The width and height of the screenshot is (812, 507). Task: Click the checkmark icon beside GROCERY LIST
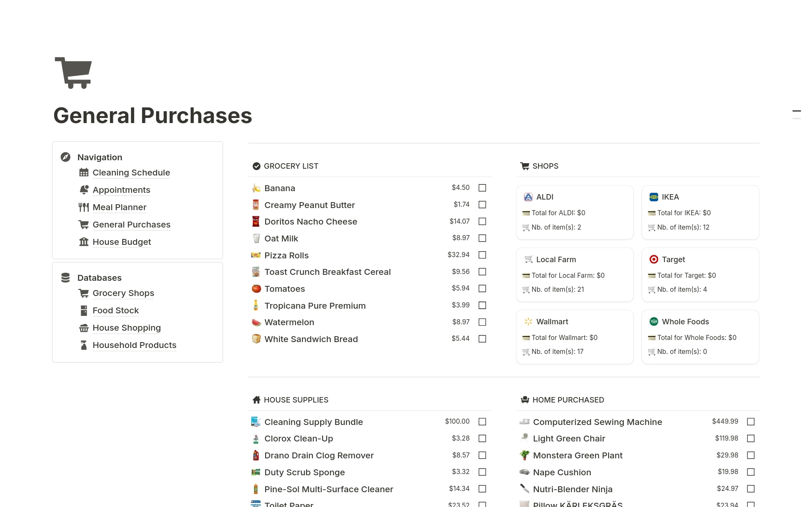pyautogui.click(x=256, y=166)
